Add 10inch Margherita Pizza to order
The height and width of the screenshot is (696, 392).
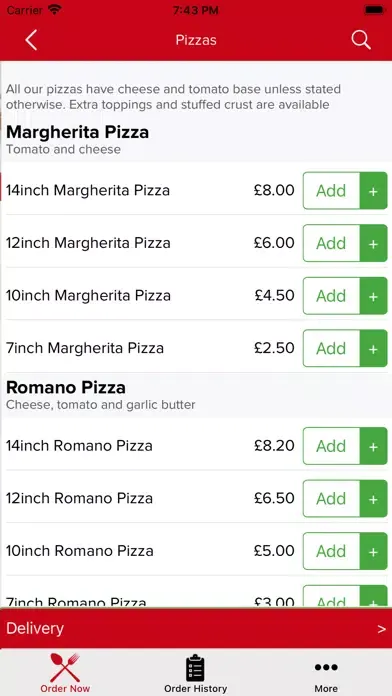[x=331, y=296]
